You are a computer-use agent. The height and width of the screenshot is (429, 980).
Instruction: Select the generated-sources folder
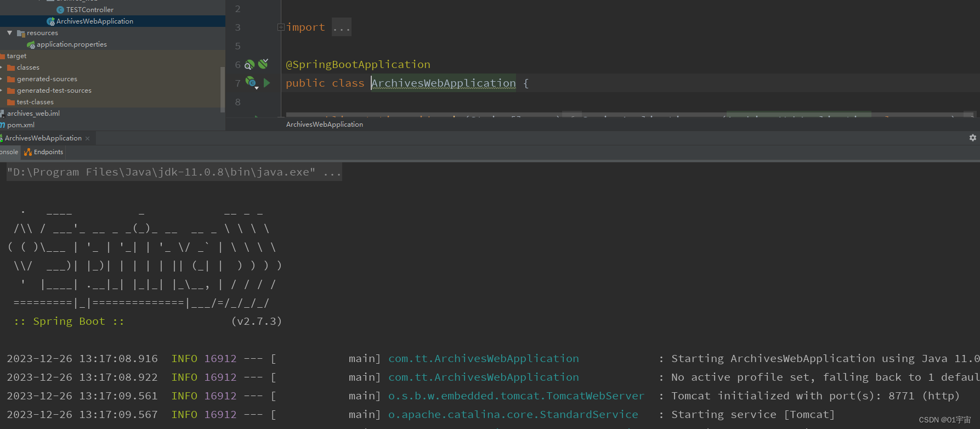coord(47,79)
